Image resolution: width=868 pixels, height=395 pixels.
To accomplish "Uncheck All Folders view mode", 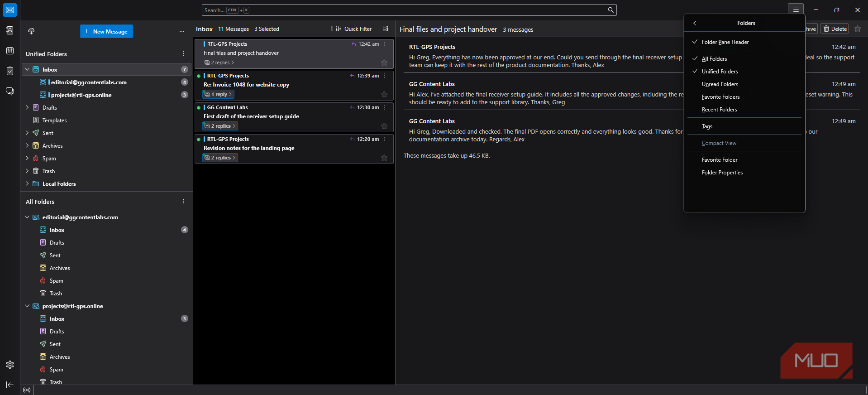I will point(744,59).
